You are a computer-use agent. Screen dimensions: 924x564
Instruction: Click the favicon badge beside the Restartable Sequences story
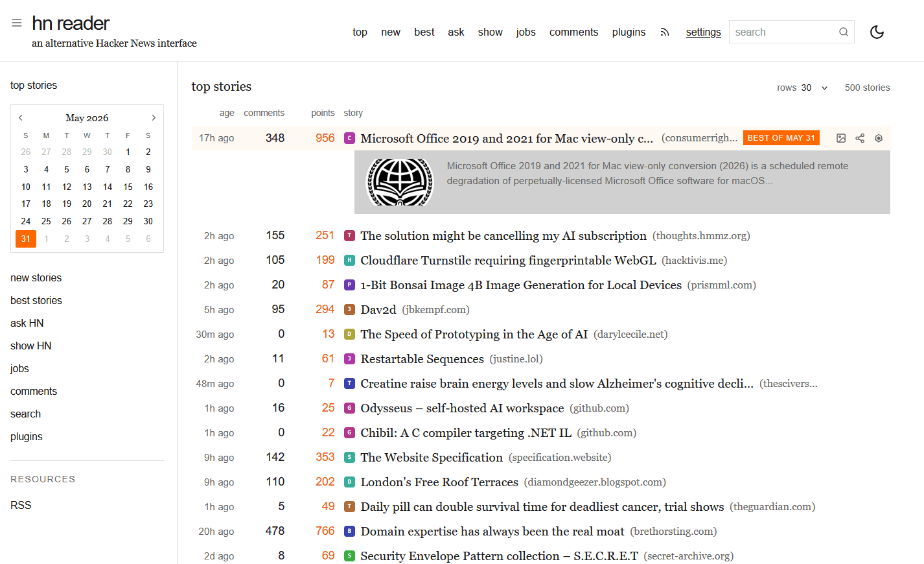[x=349, y=358]
